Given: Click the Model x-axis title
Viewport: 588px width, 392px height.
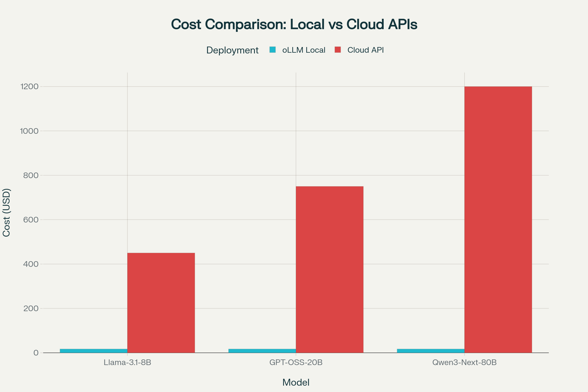Looking at the screenshot, I should [x=296, y=382].
